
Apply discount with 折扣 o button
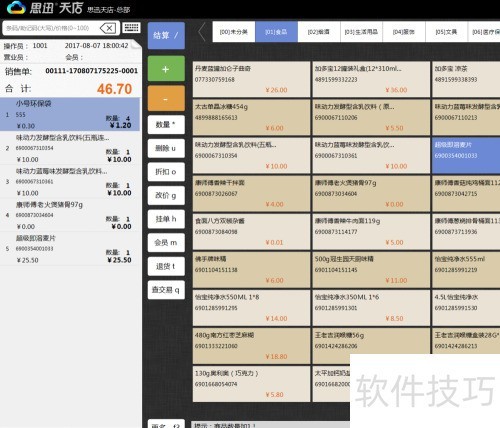tap(166, 172)
